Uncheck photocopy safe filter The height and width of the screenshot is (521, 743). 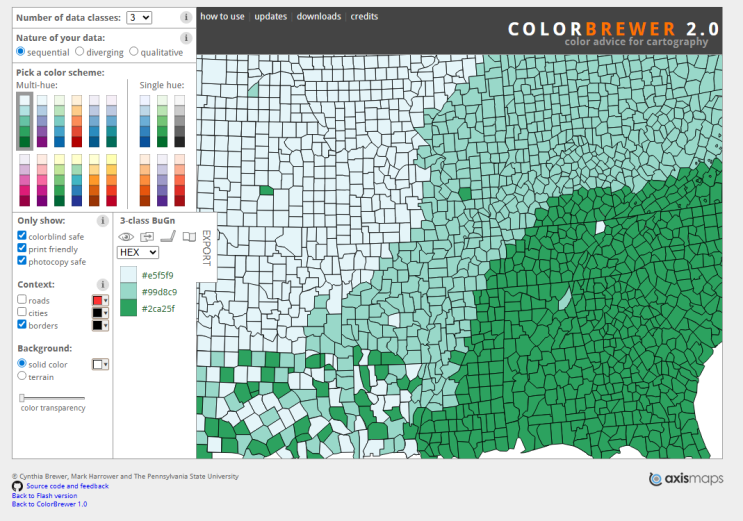pos(22,260)
